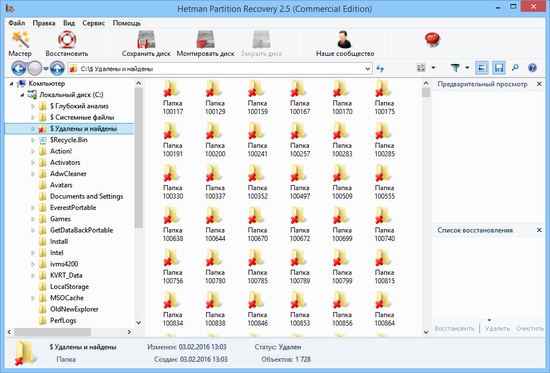This screenshot has height=373, width=550.
Task: Close the Список восстановления panel
Action: click(539, 230)
